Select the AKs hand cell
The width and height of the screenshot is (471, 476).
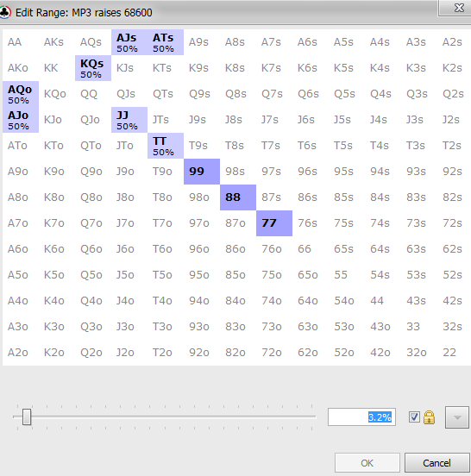(x=57, y=42)
